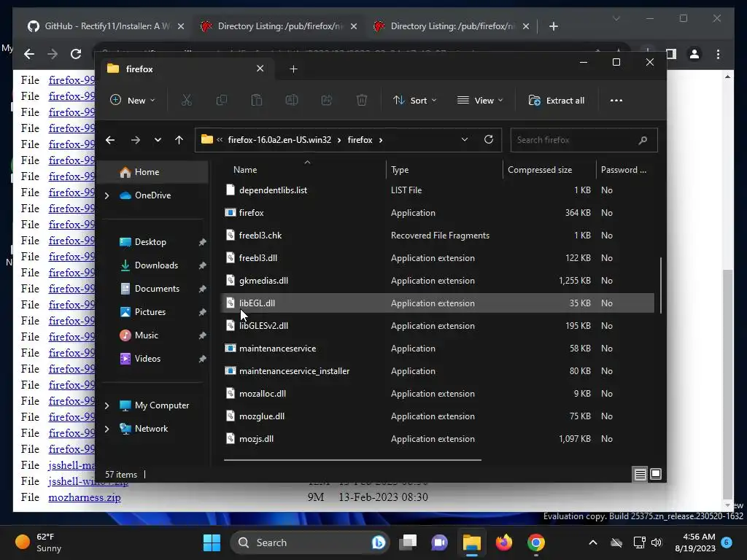Click the Paste clipboard icon in Explorer toolbar

coord(256,100)
